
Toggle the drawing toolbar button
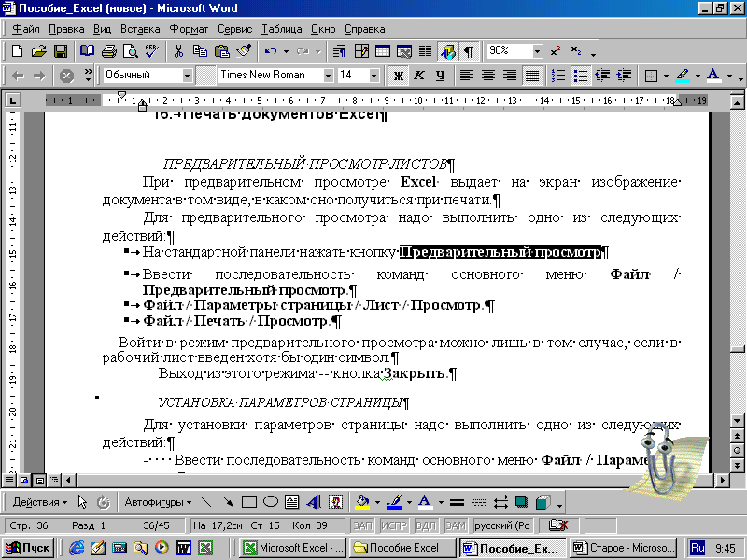pyautogui.click(x=448, y=51)
